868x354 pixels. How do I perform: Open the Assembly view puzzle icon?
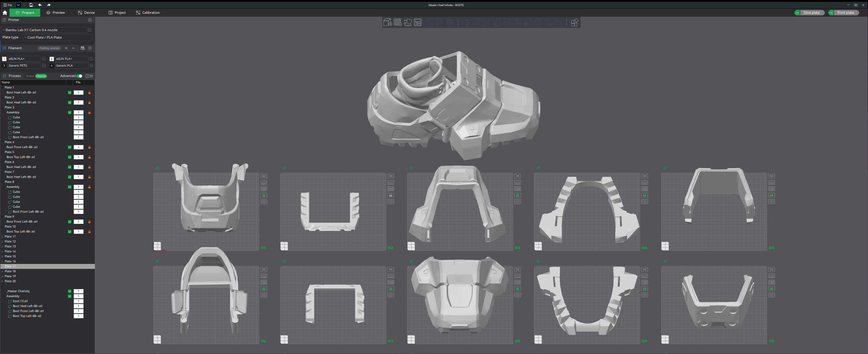[x=575, y=23]
